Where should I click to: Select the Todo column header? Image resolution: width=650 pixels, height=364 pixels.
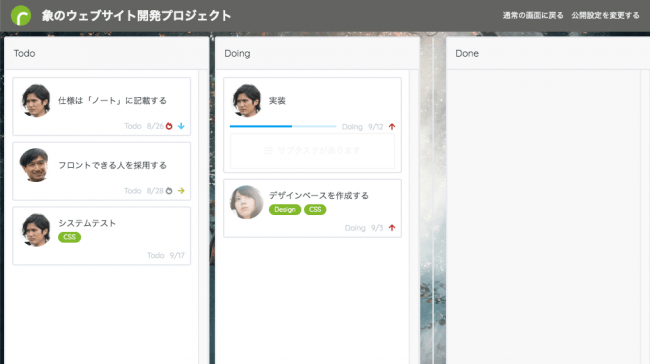(107, 53)
